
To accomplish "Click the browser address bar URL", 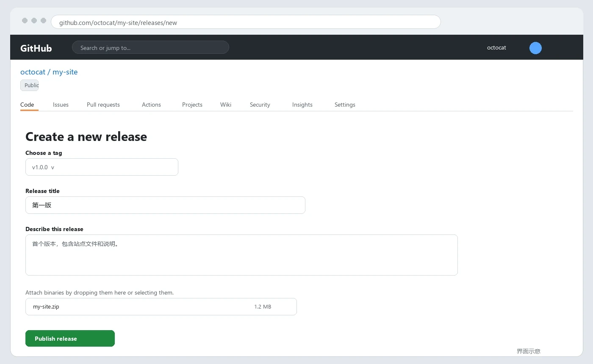I will [246, 22].
